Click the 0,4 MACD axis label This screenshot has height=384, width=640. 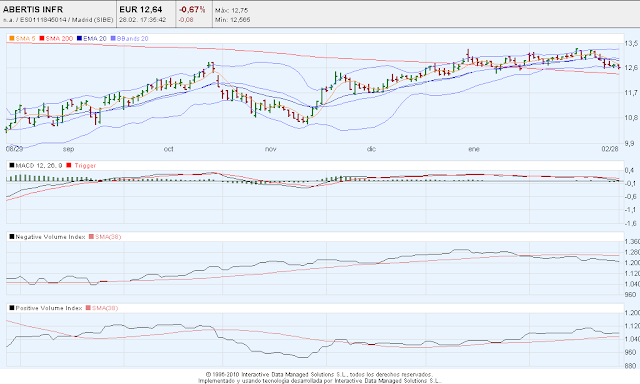629,170
